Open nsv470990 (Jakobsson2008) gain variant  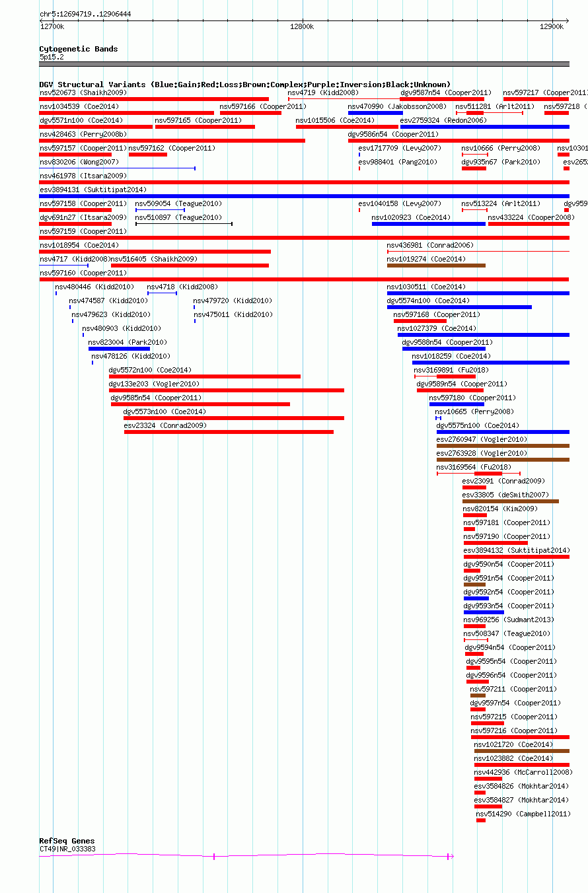point(375,113)
